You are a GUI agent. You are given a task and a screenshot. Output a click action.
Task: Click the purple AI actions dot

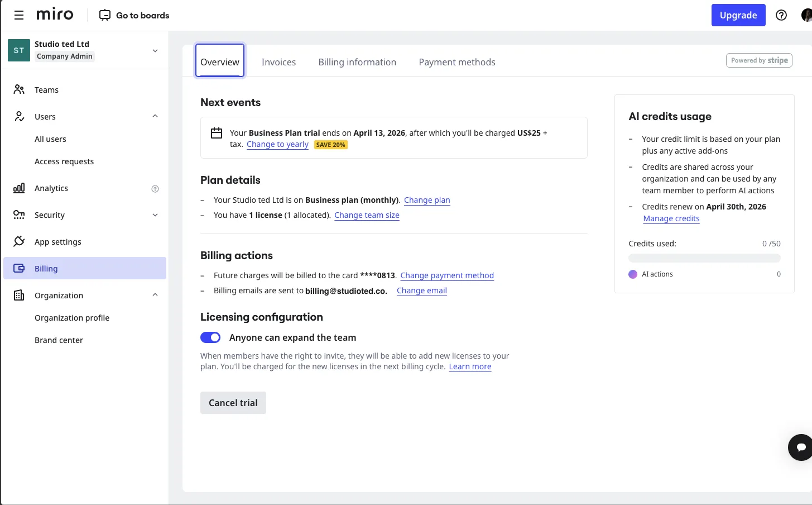click(633, 274)
